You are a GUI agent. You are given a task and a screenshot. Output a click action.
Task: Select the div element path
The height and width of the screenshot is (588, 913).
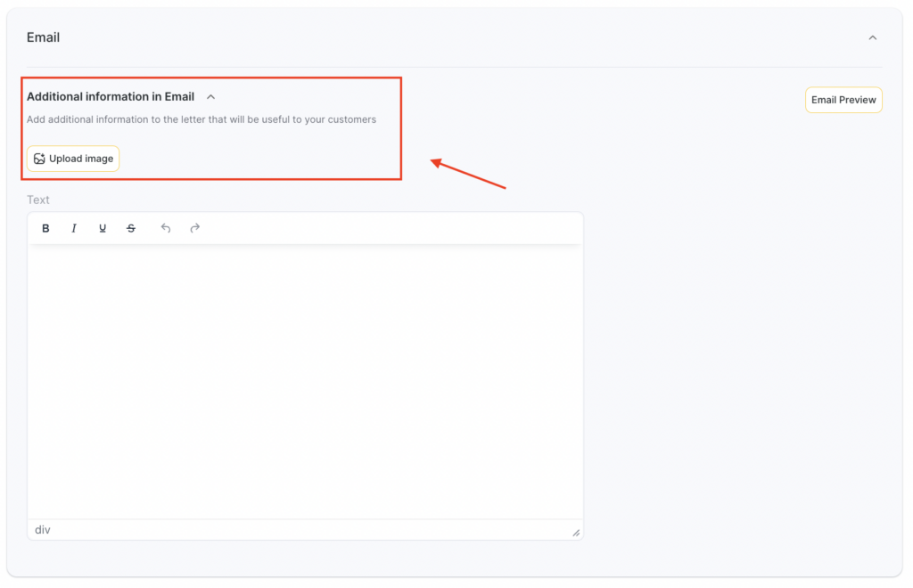43,530
